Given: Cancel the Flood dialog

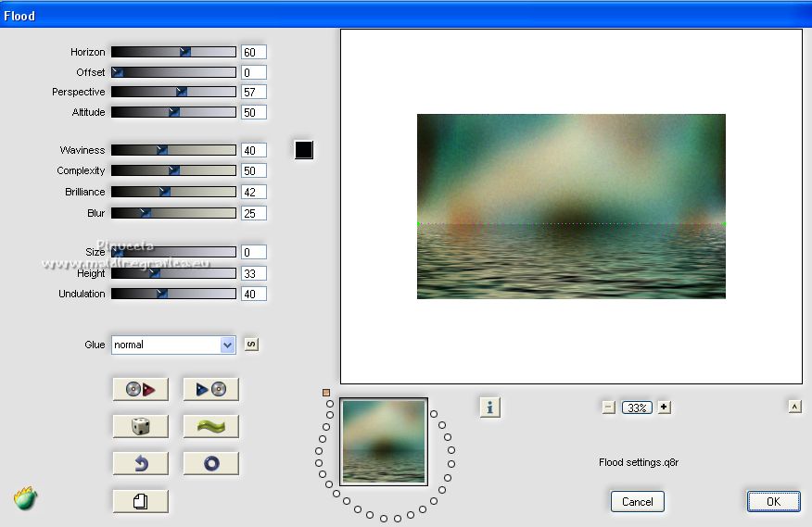Looking at the screenshot, I should coord(637,501).
